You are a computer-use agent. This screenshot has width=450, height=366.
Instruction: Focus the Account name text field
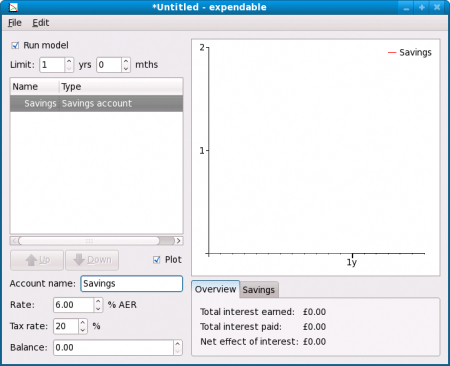tap(132, 284)
